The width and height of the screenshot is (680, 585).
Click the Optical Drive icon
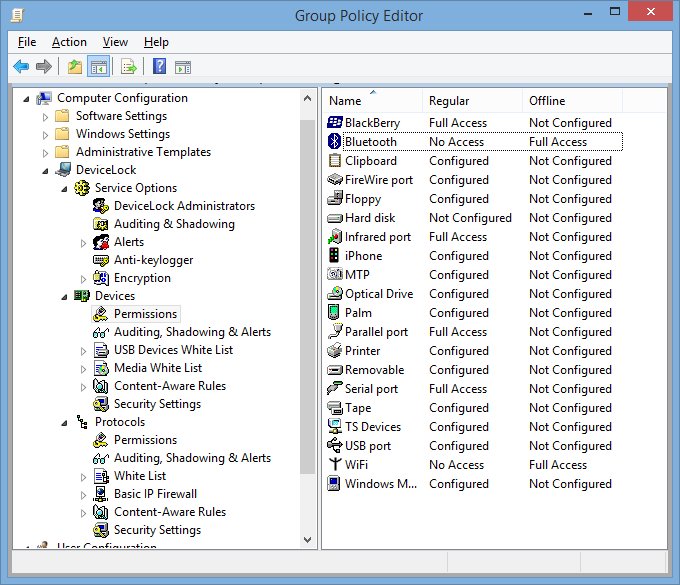pyautogui.click(x=334, y=294)
